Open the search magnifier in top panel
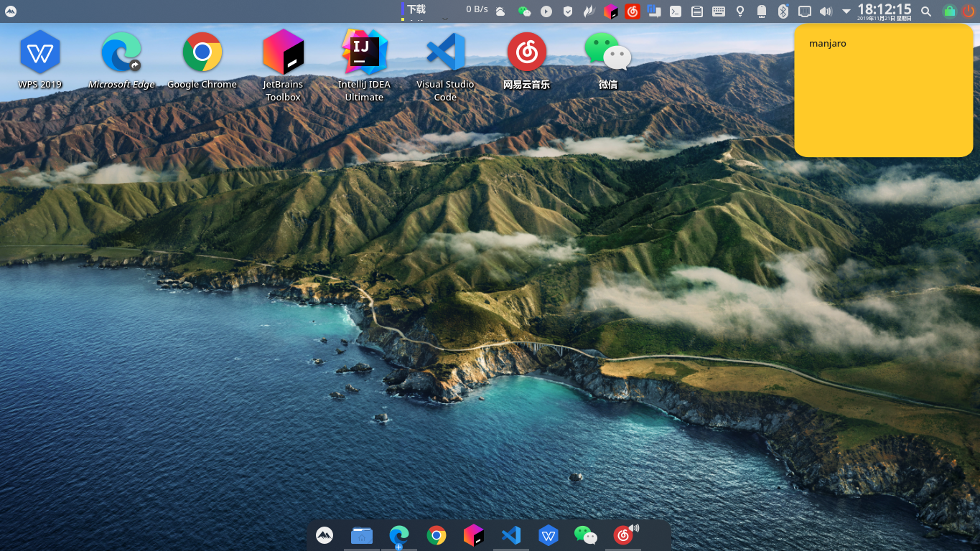 point(926,11)
